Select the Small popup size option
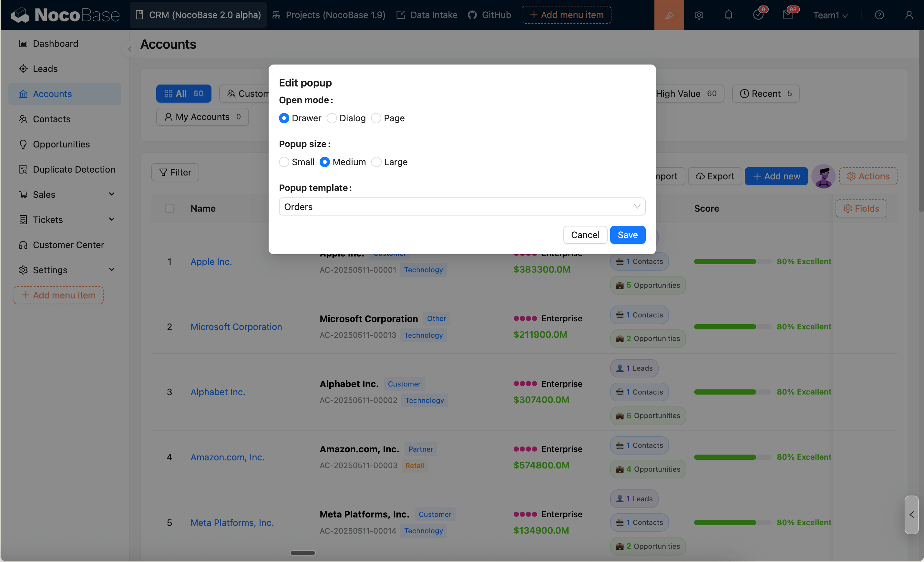 [284, 162]
